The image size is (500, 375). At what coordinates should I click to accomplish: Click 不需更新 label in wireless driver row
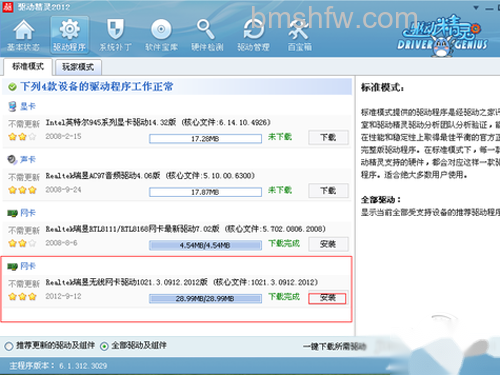point(24,284)
